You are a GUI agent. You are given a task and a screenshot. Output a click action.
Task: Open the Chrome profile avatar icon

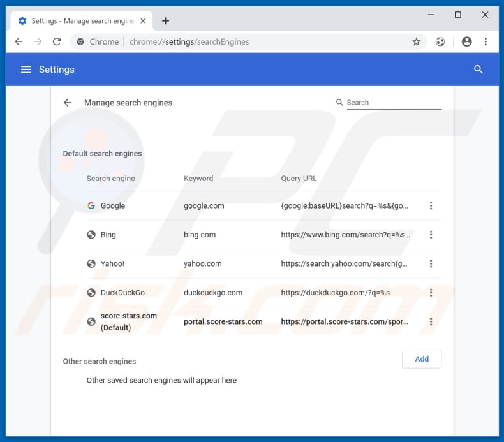click(466, 41)
